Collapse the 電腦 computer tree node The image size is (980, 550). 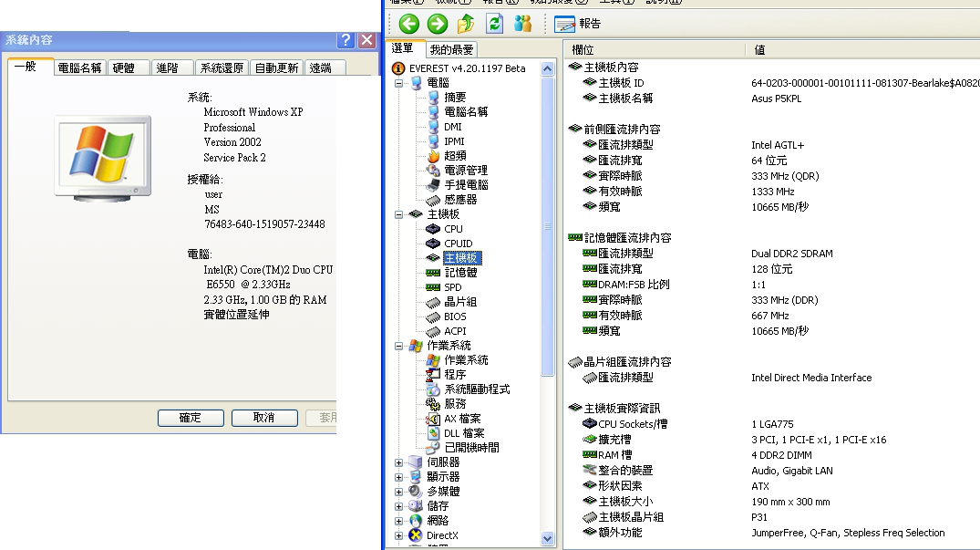(398, 83)
